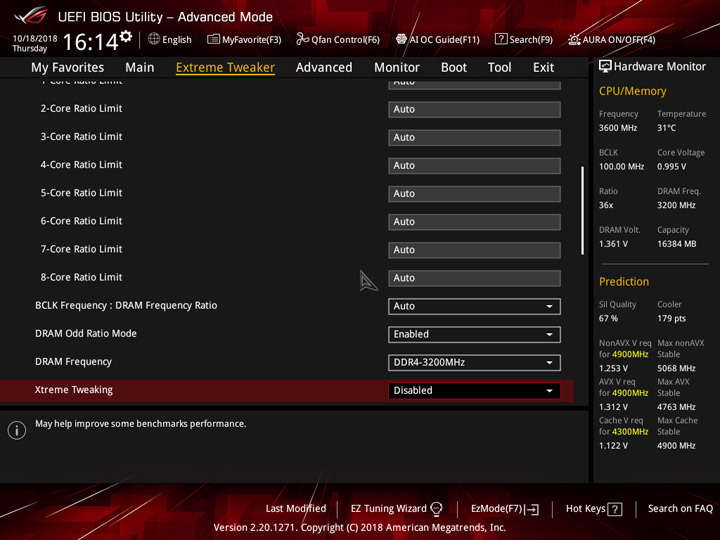This screenshot has height=540, width=720.
Task: Click the EzMode exit arrow icon
Action: 533,509
